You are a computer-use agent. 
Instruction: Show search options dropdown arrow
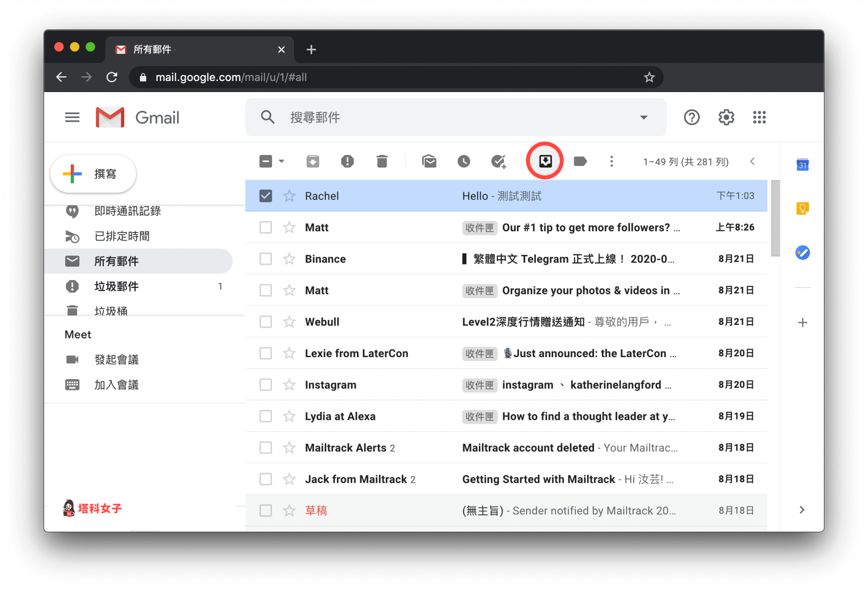click(643, 117)
